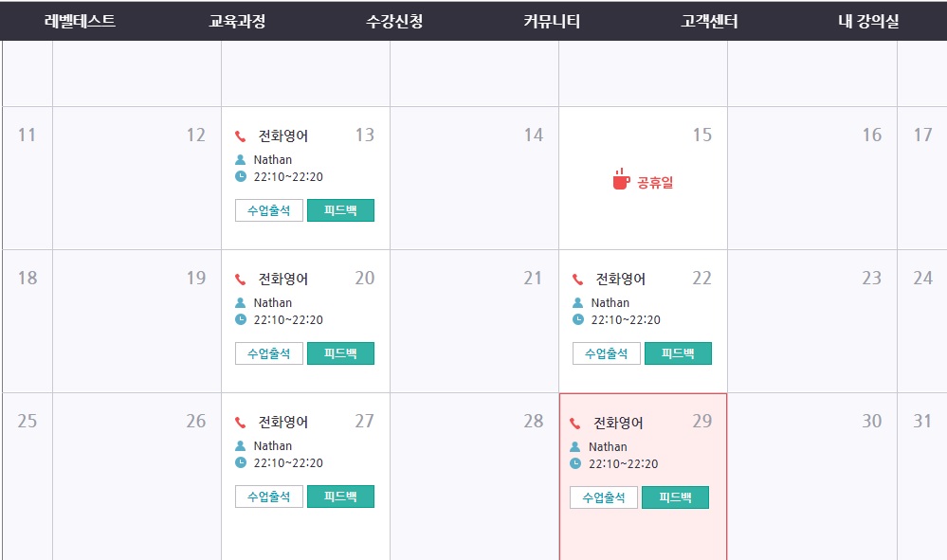Open the 고객센터 menu
This screenshot has height=560, width=947.
709,21
